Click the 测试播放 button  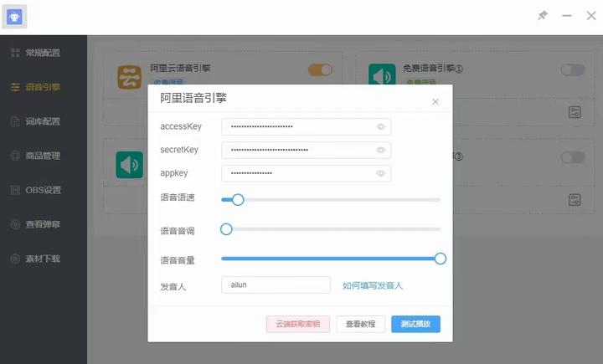415,324
